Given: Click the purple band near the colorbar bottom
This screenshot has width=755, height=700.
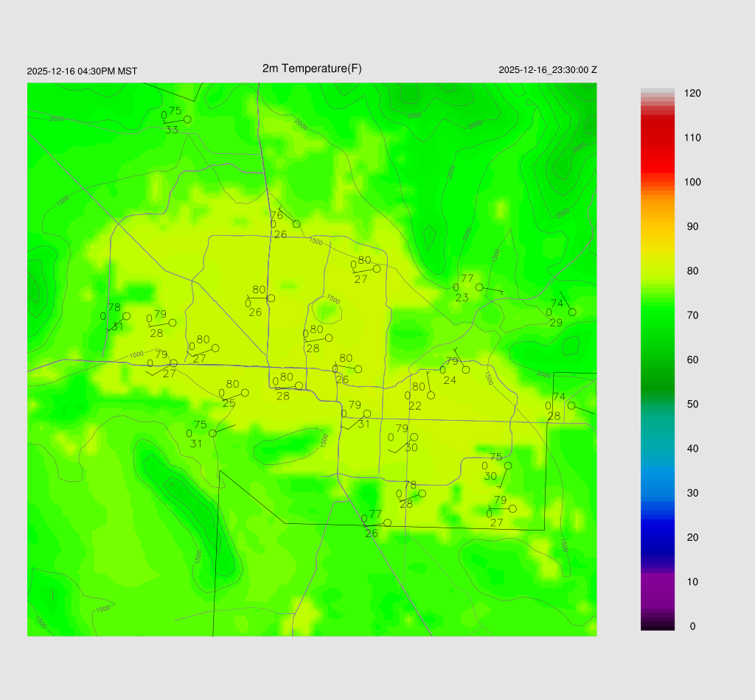Looking at the screenshot, I should pos(658,589).
